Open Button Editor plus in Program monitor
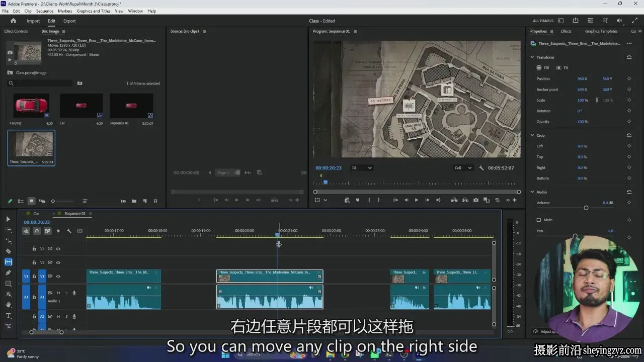 tap(515, 200)
